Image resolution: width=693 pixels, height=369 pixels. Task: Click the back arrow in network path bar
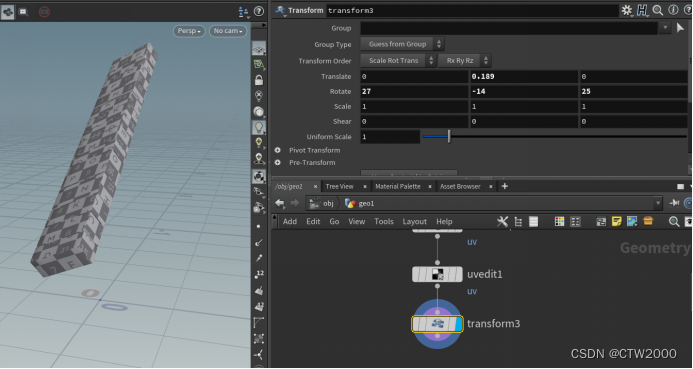280,203
